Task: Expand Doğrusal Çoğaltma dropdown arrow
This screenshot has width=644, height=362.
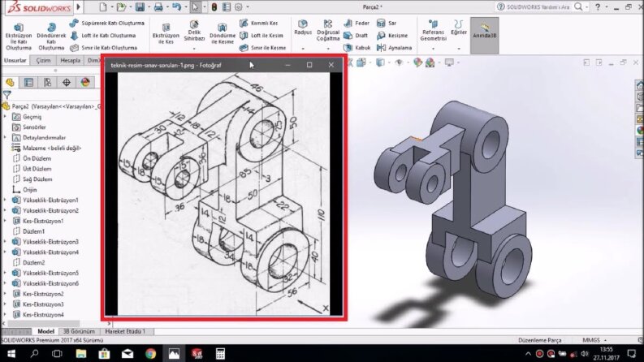Action: [x=328, y=49]
